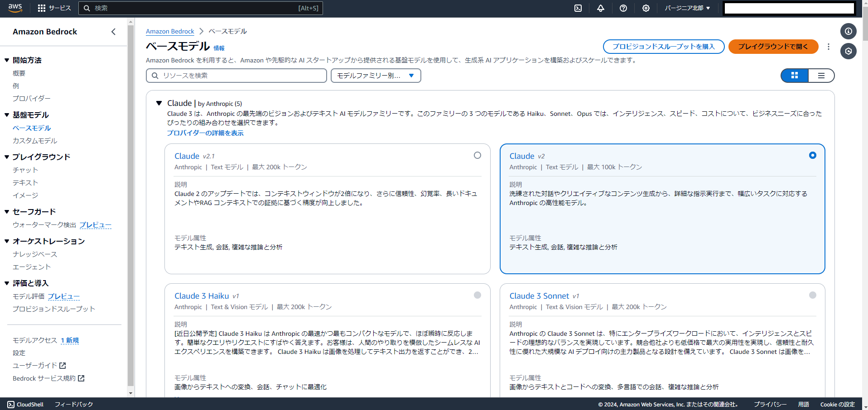Open プライバシー footer link
Image resolution: width=868 pixels, height=410 pixels.
tap(770, 405)
